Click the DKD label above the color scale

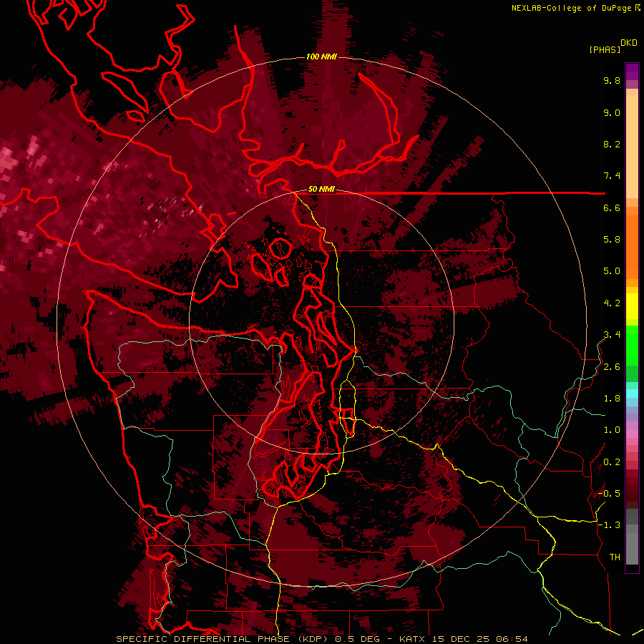point(629,43)
